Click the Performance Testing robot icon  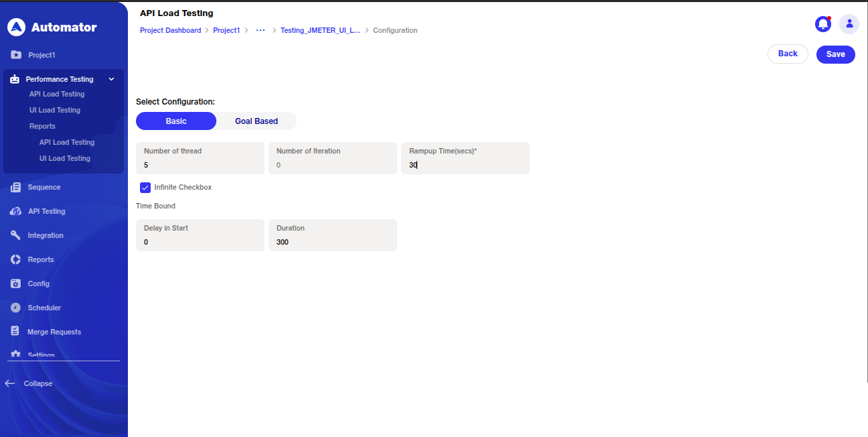[x=15, y=79]
